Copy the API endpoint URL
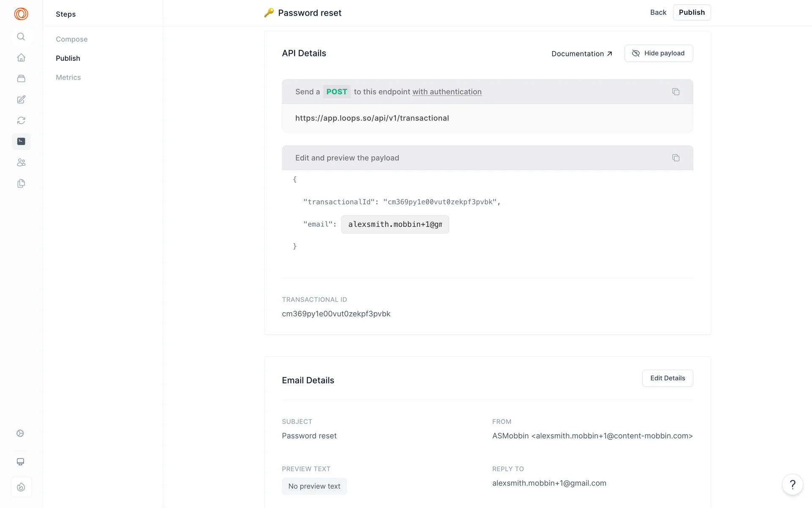 tap(675, 92)
